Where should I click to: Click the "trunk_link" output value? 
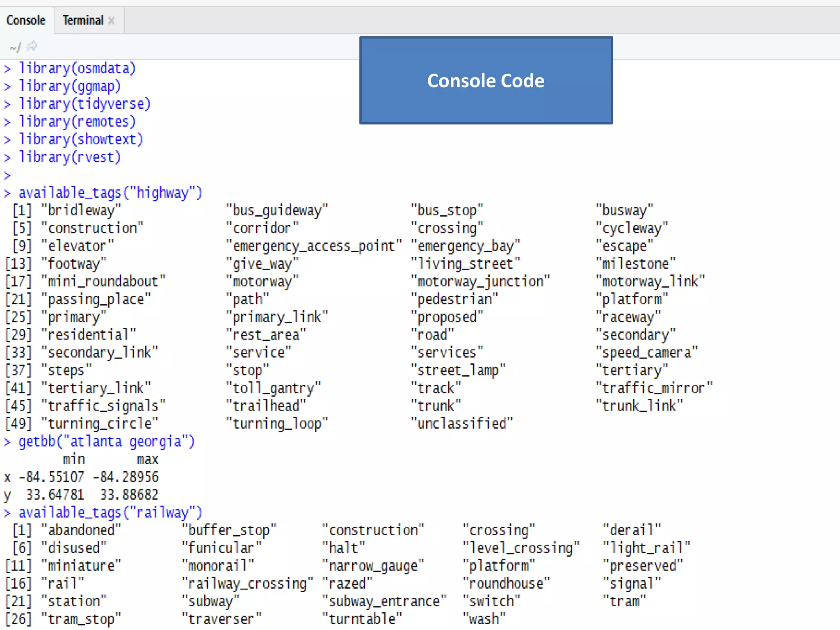point(639,406)
